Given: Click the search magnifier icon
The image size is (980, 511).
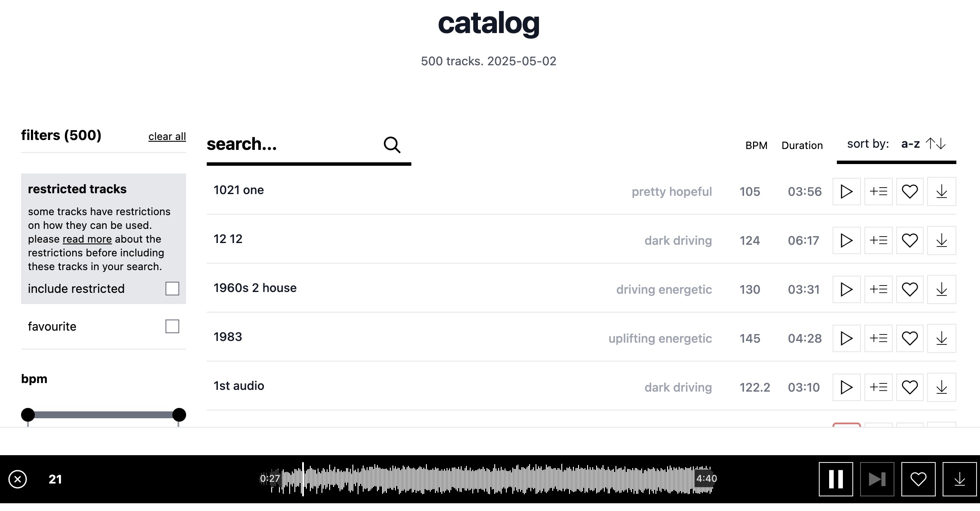Looking at the screenshot, I should click(392, 145).
